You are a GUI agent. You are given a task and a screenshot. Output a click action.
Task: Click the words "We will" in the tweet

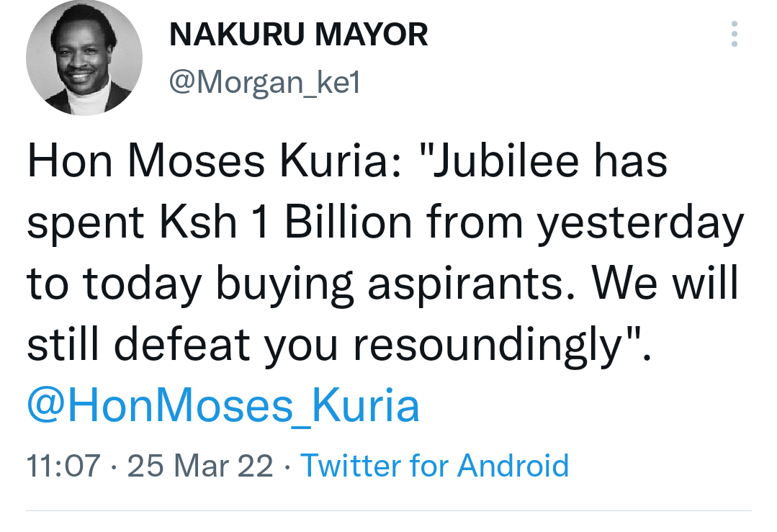(665, 282)
